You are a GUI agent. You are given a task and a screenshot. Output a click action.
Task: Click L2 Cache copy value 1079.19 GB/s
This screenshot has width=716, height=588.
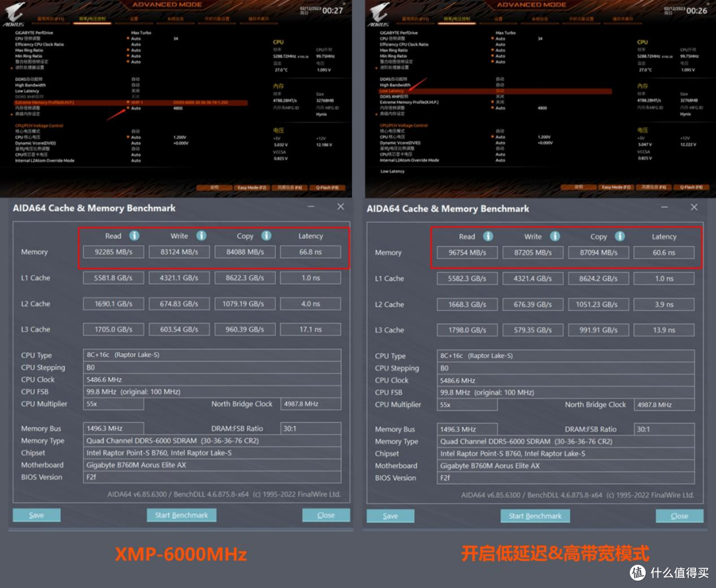point(245,304)
